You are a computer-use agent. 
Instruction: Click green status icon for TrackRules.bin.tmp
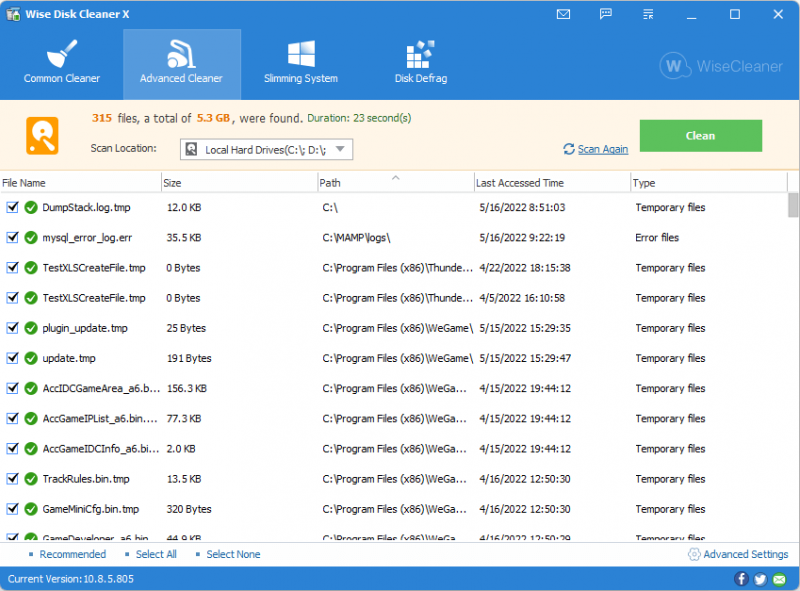(x=31, y=479)
